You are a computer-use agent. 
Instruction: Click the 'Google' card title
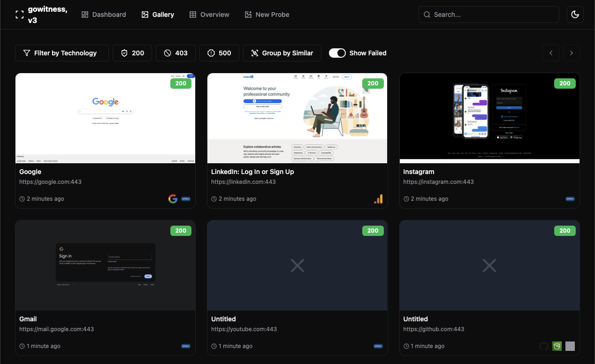31,172
